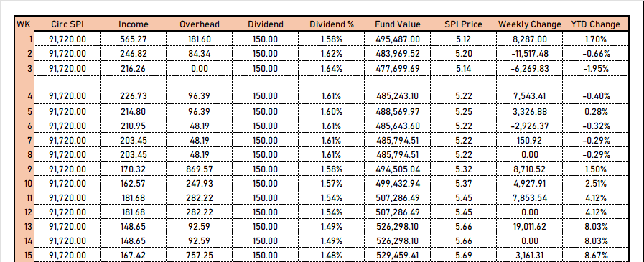Click fund value cell 499,432.94
The height and width of the screenshot is (262, 644).
point(398,184)
